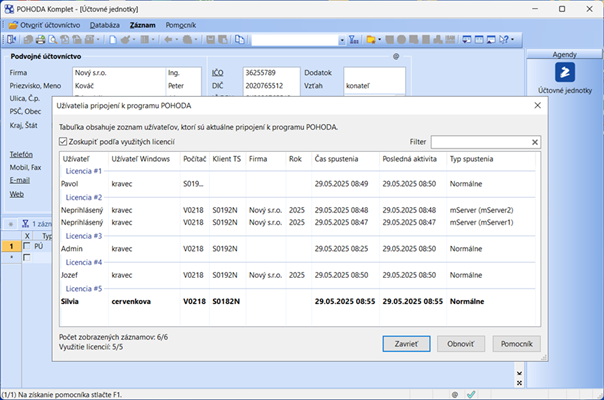
Task: Select the Agendy panel tab
Action: point(564,54)
